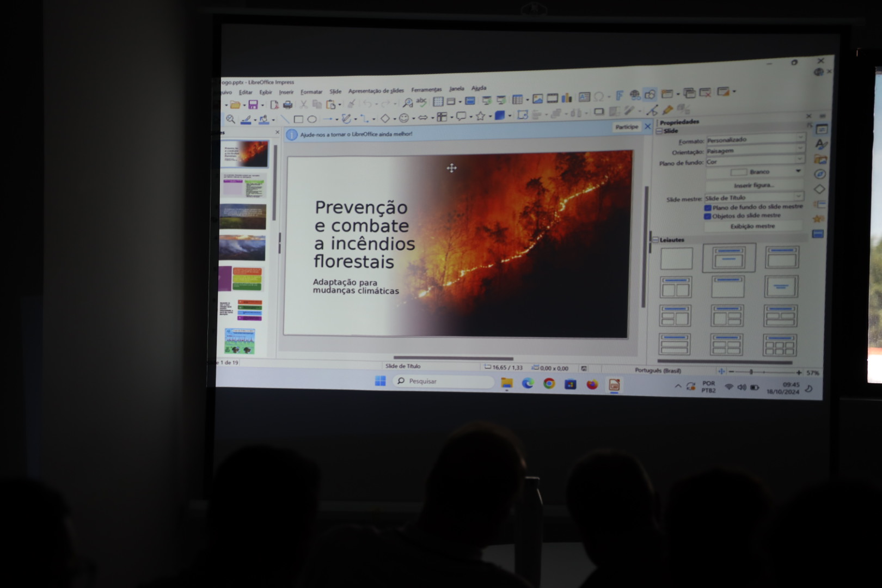Click the Print icon in toolbar
Screen dimensions: 882x588
click(287, 105)
